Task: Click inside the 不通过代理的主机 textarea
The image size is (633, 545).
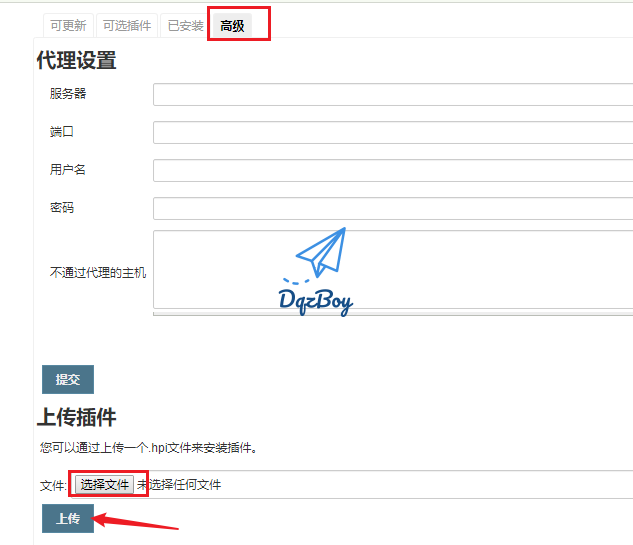Action: tap(392, 270)
